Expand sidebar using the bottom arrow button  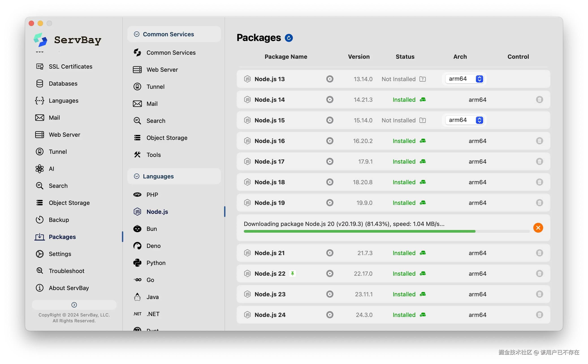coord(74,305)
